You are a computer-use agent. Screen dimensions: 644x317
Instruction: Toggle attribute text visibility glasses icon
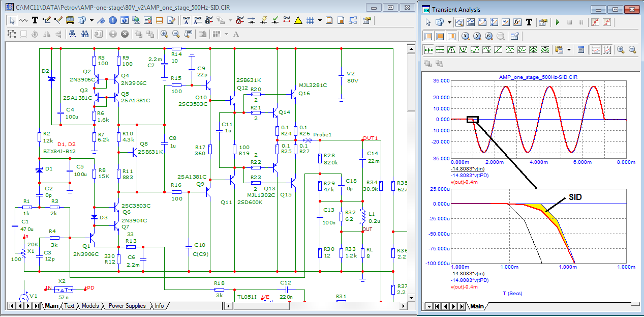click(x=186, y=20)
